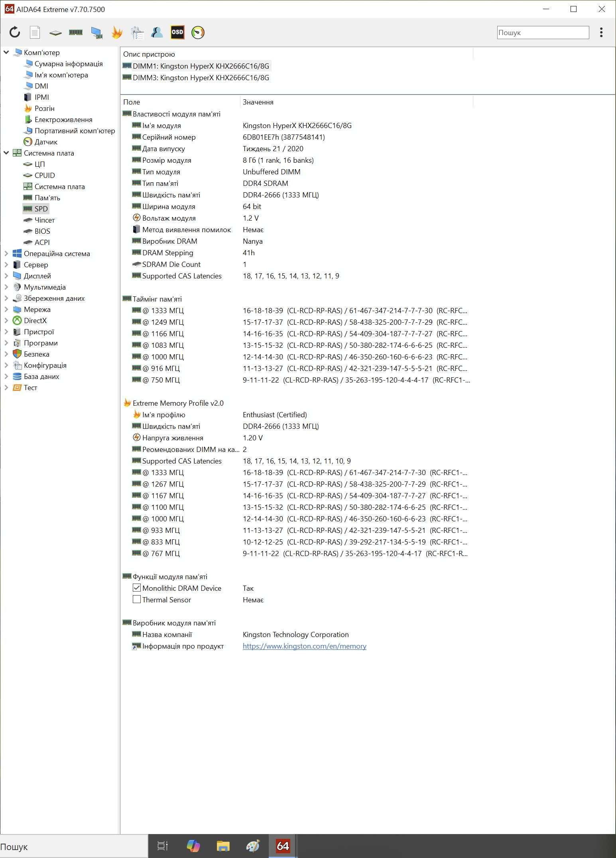Viewport: 616px width, 858px height.
Task: Expand the Дисплей node
Action: tap(6, 276)
